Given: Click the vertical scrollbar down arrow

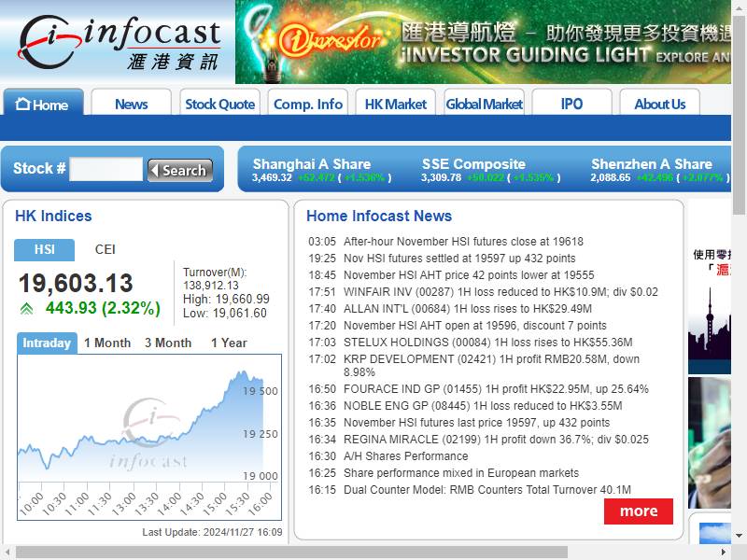Looking at the screenshot, I should point(739,536).
